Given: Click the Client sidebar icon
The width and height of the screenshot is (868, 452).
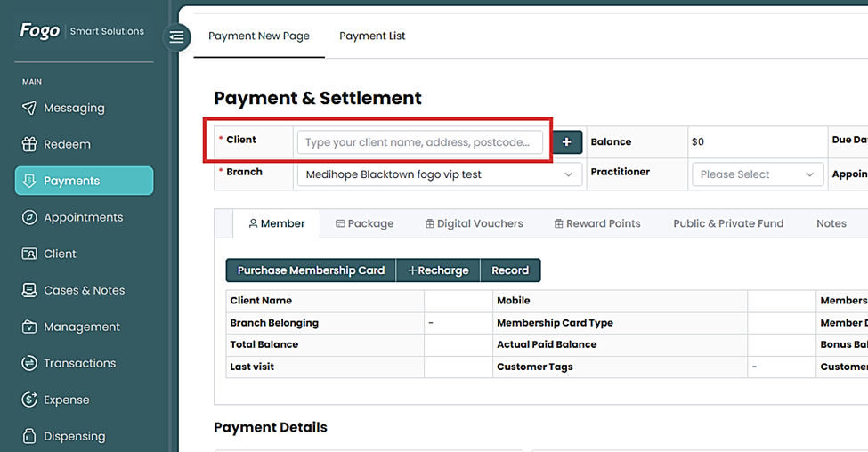Looking at the screenshot, I should coord(29,254).
